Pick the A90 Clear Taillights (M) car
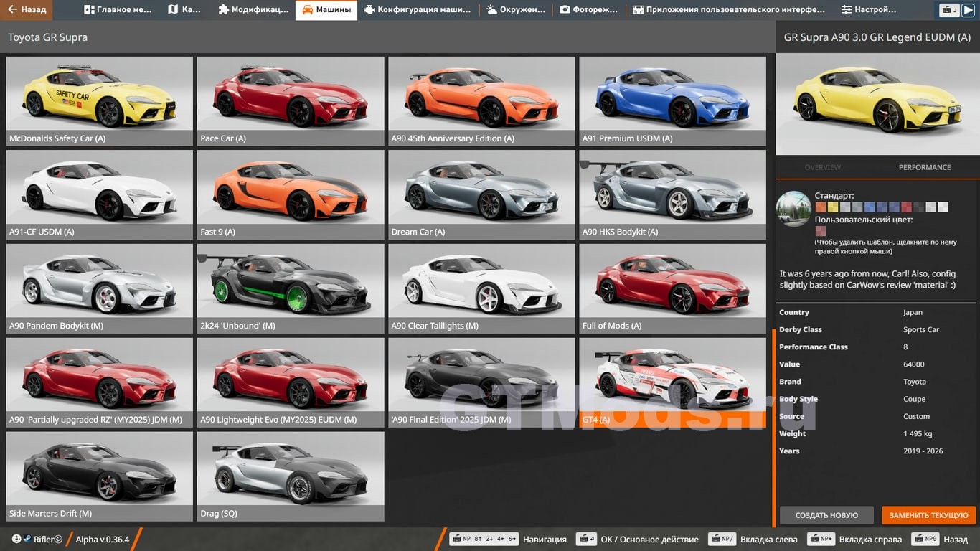980x551 pixels. pos(481,289)
